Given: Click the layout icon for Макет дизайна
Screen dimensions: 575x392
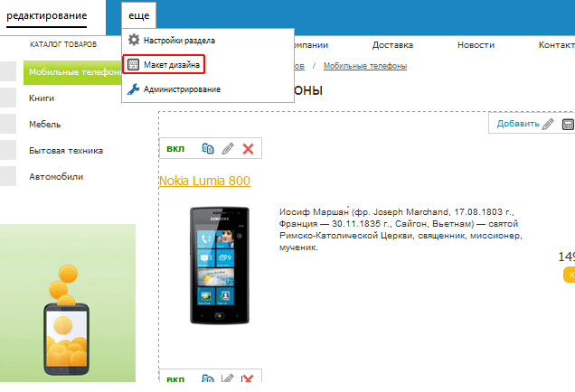Looking at the screenshot, I should click(134, 65).
